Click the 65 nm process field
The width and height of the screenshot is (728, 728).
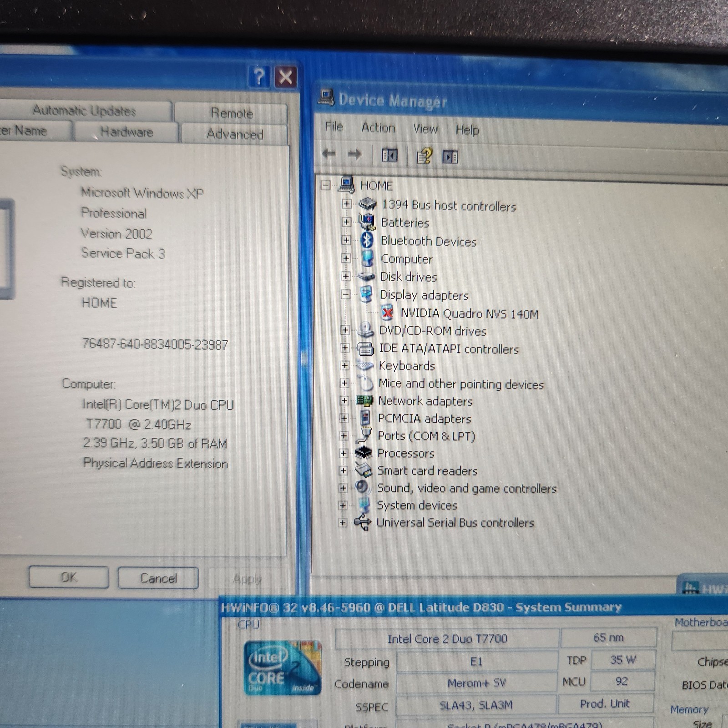click(x=609, y=637)
